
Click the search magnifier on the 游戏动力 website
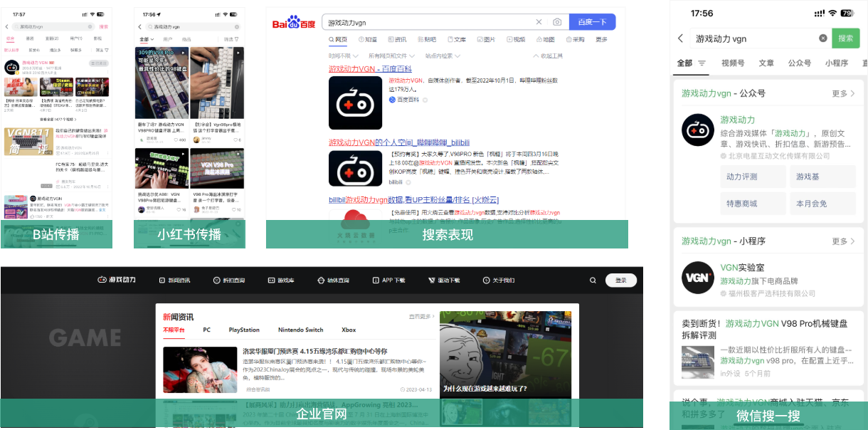593,280
